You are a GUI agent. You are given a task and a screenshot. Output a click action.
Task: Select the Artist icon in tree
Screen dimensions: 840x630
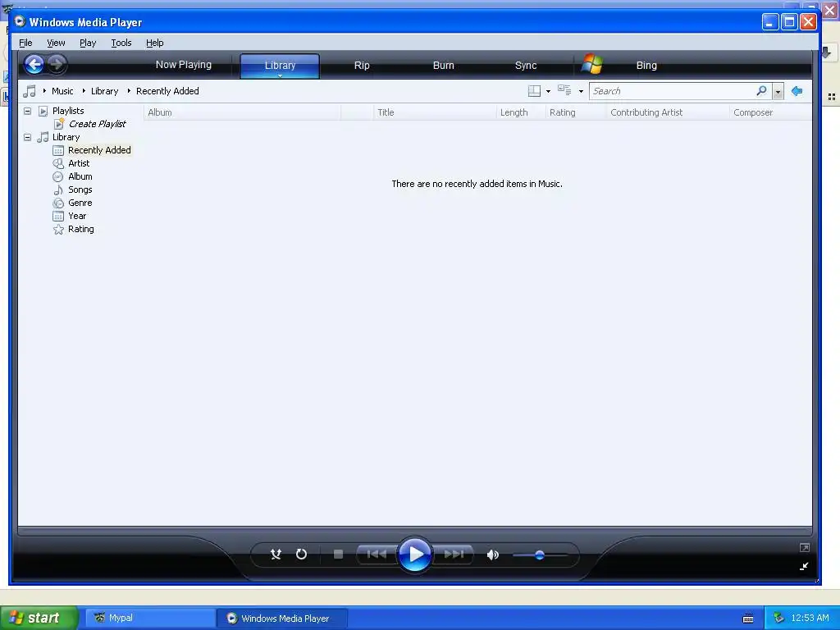pyautogui.click(x=58, y=163)
